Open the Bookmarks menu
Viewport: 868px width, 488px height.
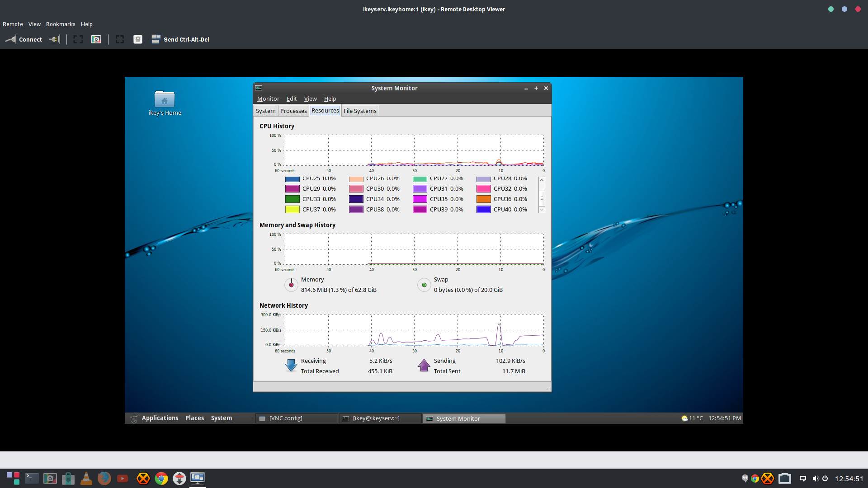pyautogui.click(x=61, y=24)
